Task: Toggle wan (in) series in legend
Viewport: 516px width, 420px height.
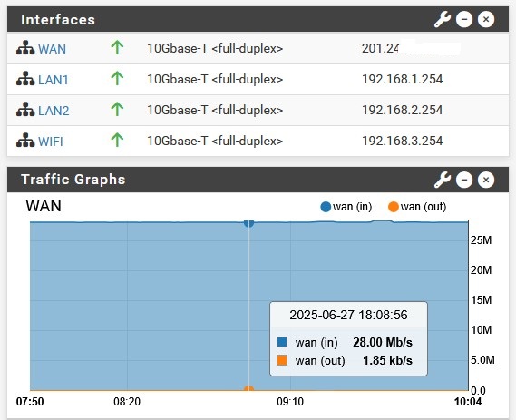Action: [346, 207]
